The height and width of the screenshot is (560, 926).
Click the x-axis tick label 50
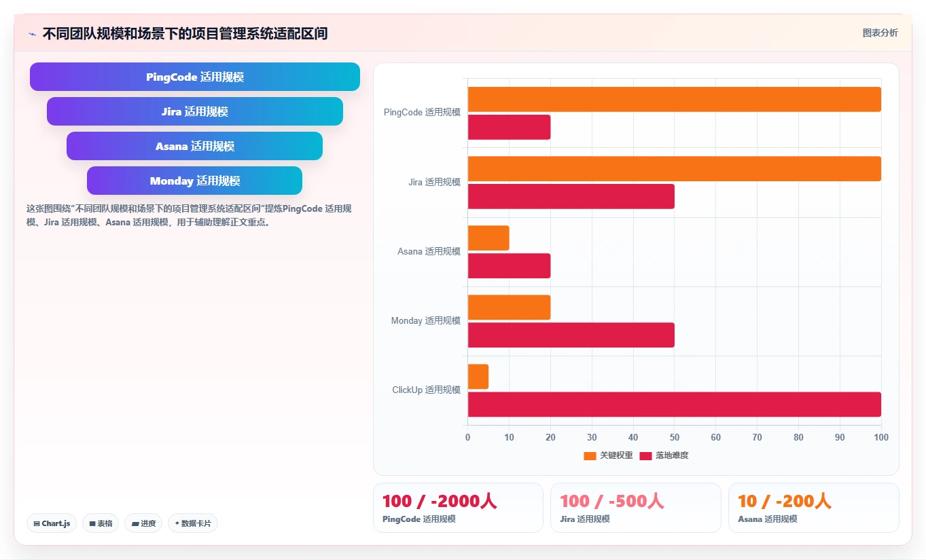tap(674, 437)
